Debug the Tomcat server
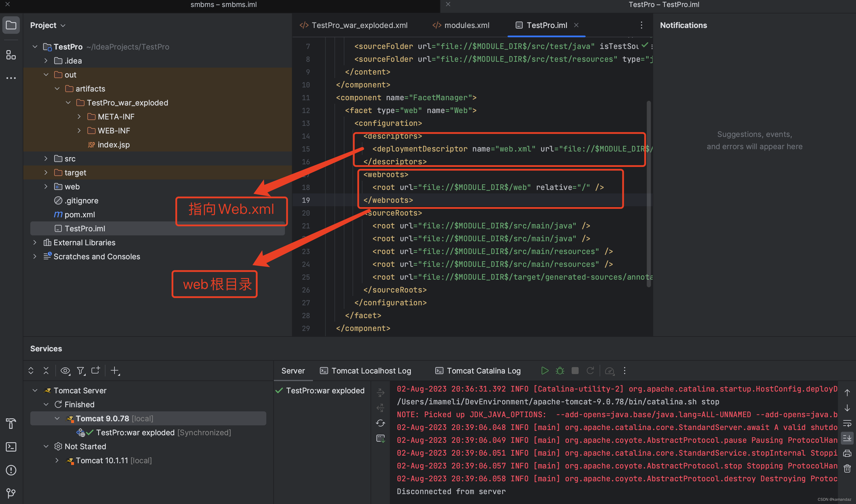The image size is (856, 504). pos(560,371)
